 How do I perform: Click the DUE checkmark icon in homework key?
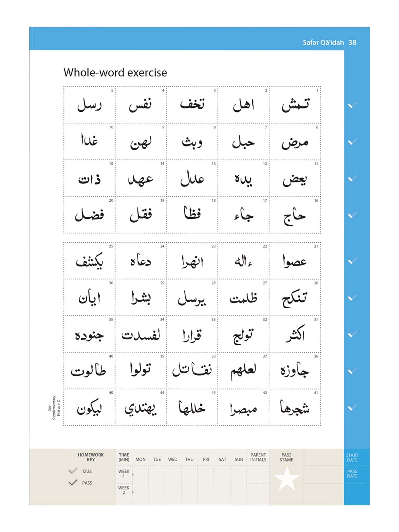coord(73,471)
